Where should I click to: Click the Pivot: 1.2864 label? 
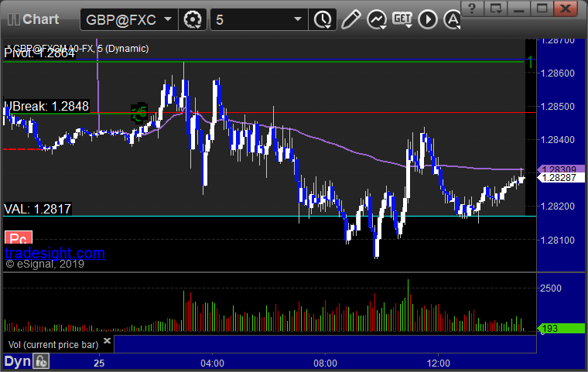pos(39,53)
